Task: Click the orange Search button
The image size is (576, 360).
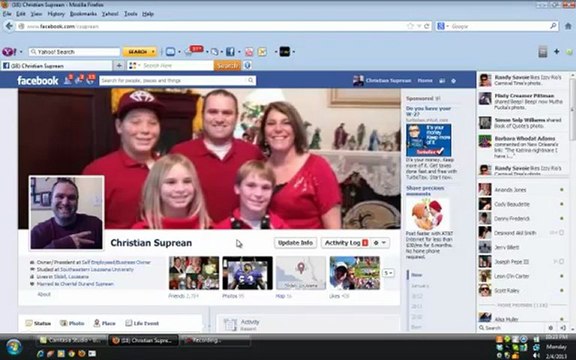Action: (227, 65)
